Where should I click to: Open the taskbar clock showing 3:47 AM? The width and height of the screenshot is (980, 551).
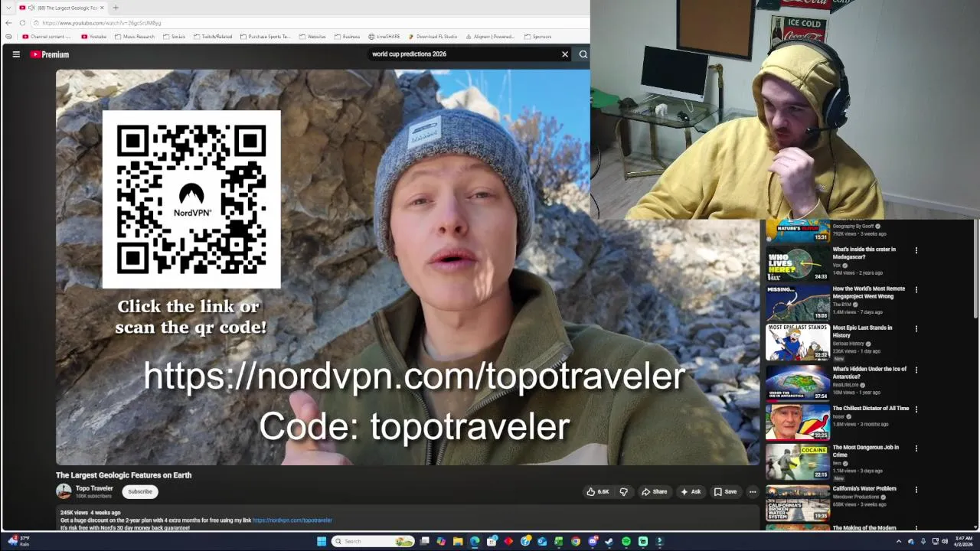click(963, 541)
